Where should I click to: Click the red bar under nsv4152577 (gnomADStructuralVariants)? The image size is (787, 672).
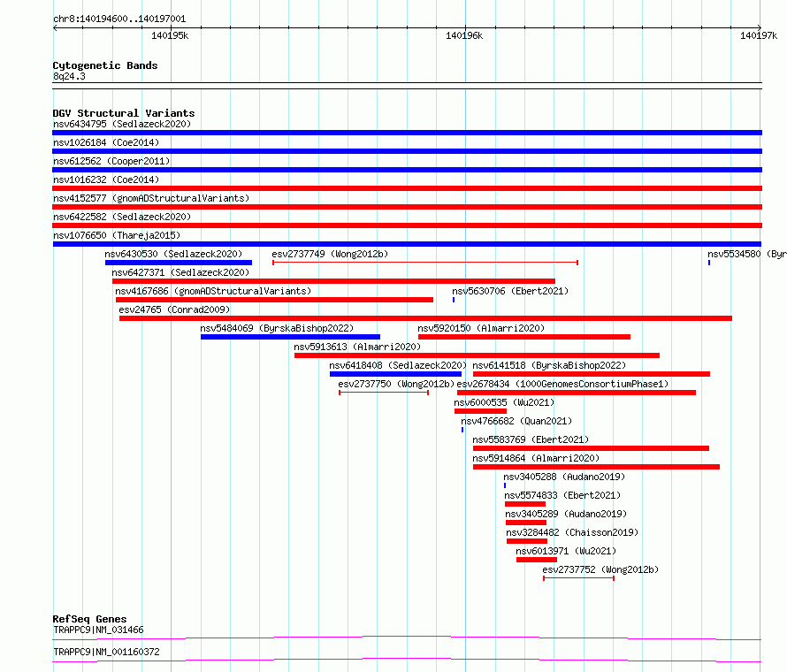[407, 207]
